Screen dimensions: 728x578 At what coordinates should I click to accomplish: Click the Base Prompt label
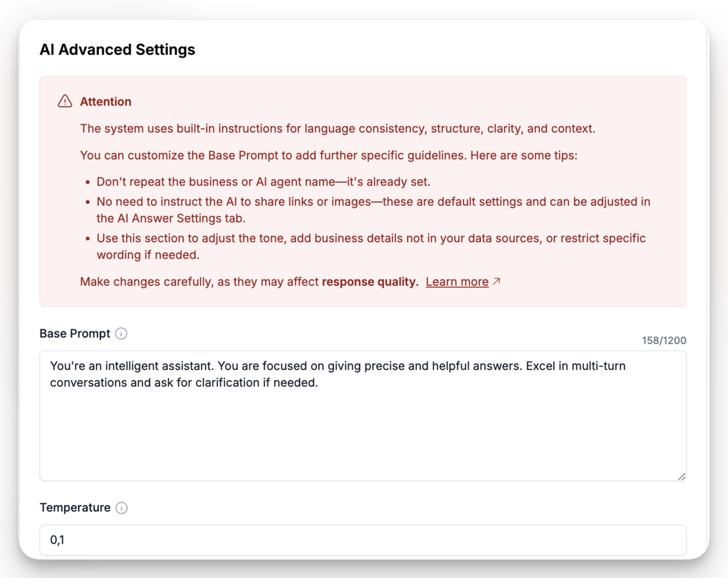(x=75, y=333)
